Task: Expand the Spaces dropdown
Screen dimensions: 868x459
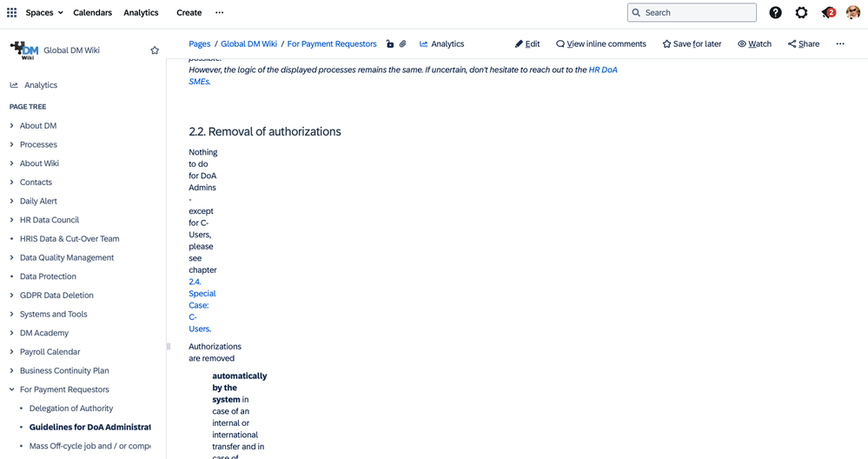Action: (44, 12)
